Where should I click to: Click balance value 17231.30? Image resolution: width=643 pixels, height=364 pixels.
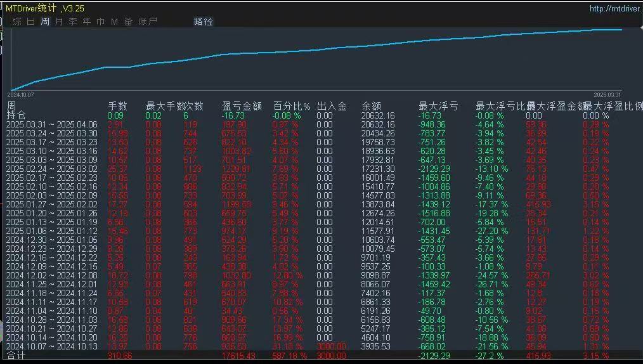point(378,169)
